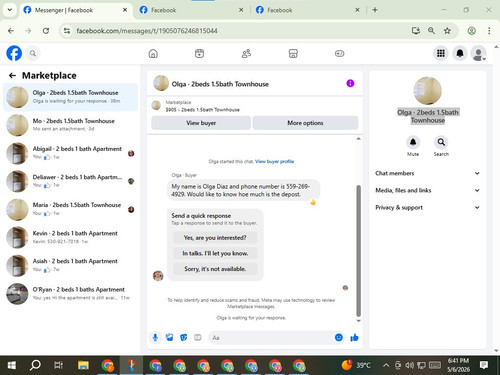Send quick response Sorry, it's not available.

click(215, 269)
